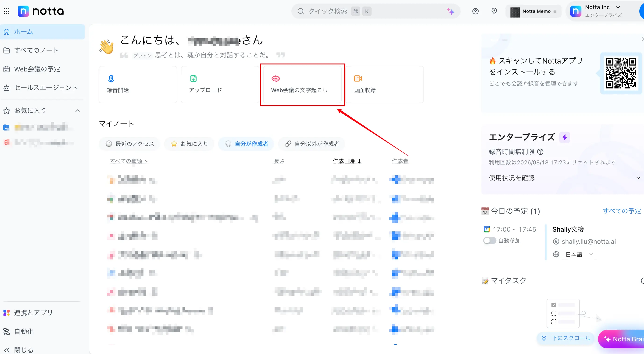
Task: Click the purple lightning bolt enterprise badge
Action: tap(565, 137)
